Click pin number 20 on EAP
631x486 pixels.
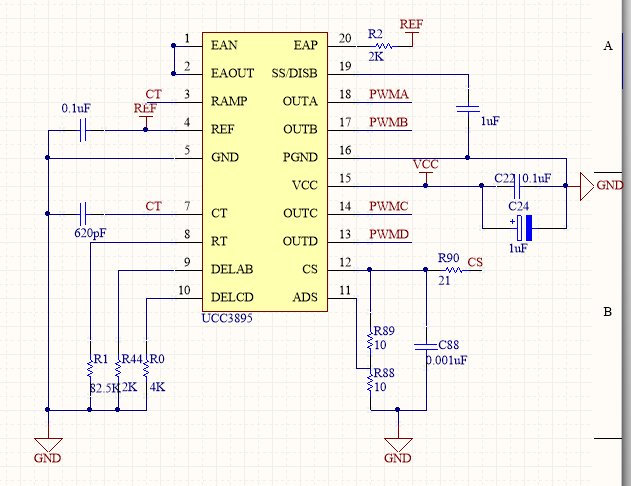345,38
